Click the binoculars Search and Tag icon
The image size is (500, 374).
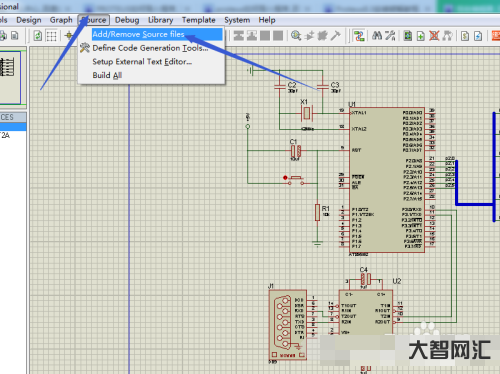[377, 36]
